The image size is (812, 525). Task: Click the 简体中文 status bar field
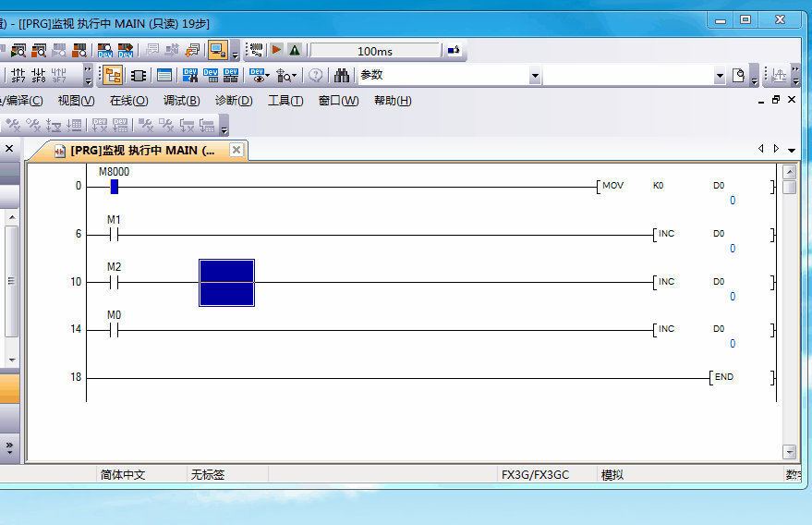123,475
